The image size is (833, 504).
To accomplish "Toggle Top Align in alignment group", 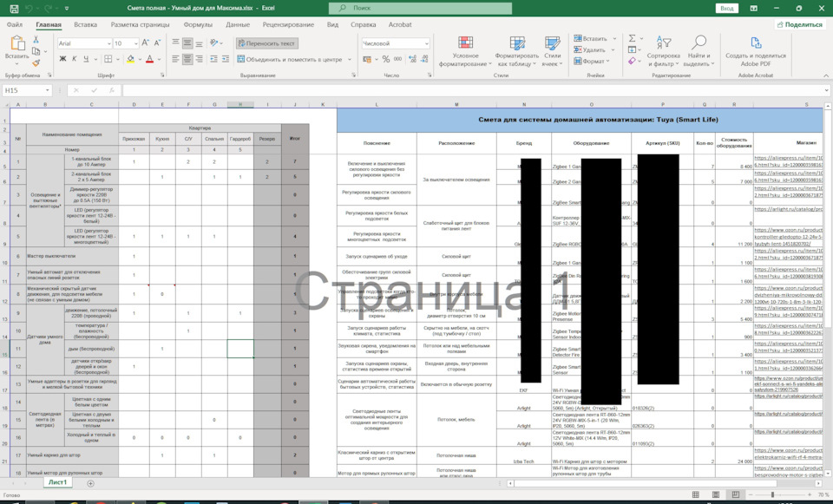I will tap(176, 43).
